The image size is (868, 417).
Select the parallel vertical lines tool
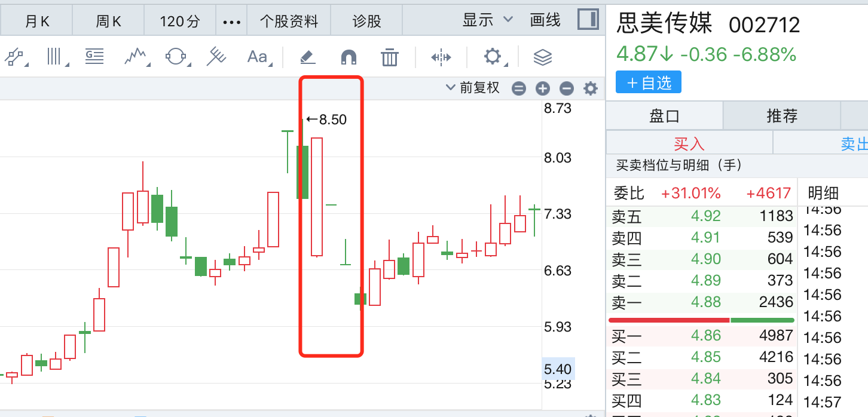[x=55, y=57]
